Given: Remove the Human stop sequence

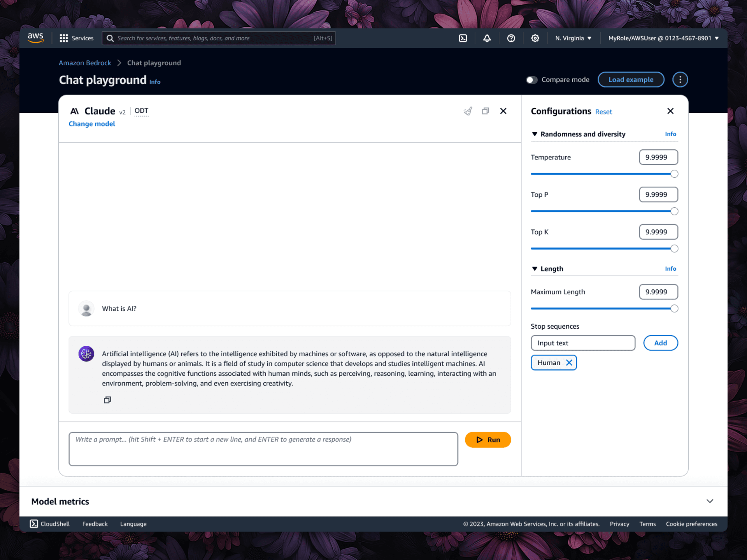Looking at the screenshot, I should click(569, 362).
